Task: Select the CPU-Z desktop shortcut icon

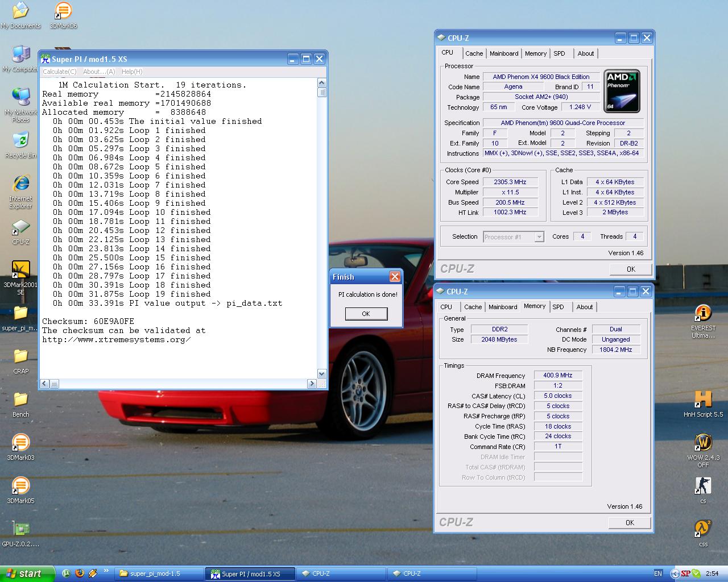Action: pos(20,232)
